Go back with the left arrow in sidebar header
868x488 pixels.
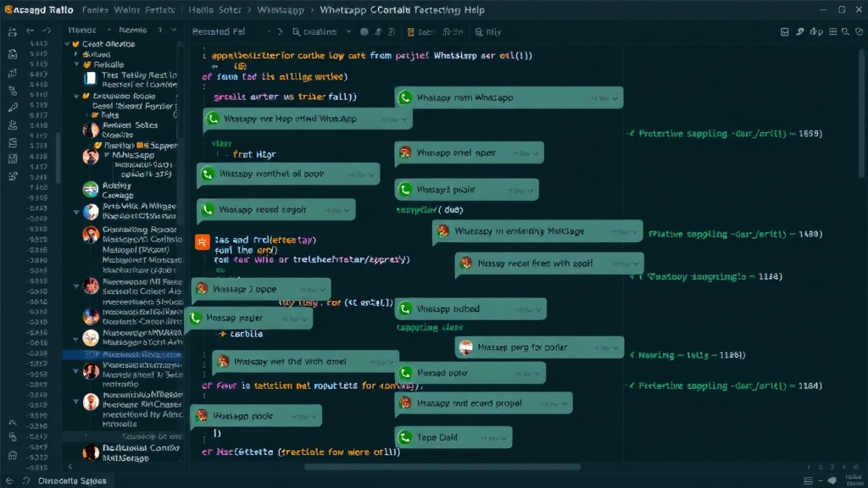pos(31,30)
